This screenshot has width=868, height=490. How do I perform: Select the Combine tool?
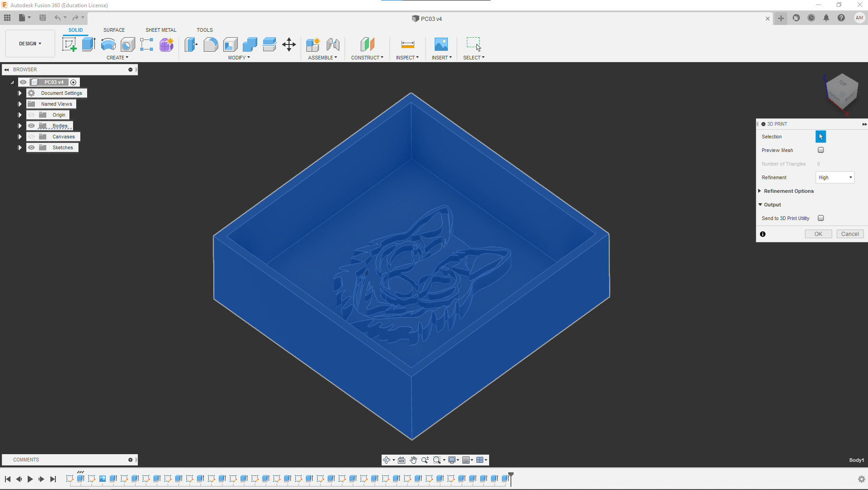[250, 44]
